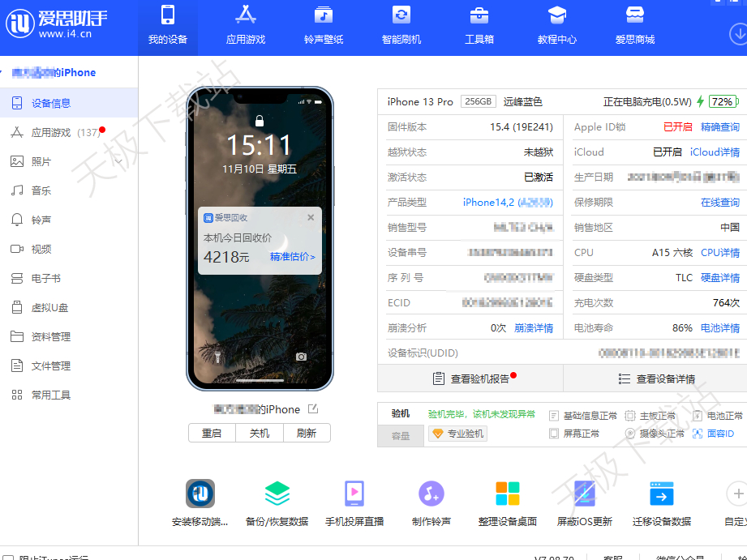Click 精准估价 link in popup

click(x=293, y=257)
